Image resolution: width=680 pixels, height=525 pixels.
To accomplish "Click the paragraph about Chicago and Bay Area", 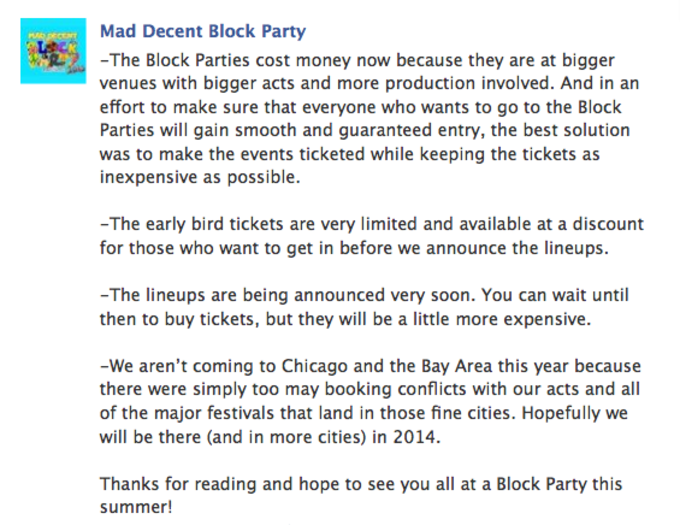I will tap(370, 401).
